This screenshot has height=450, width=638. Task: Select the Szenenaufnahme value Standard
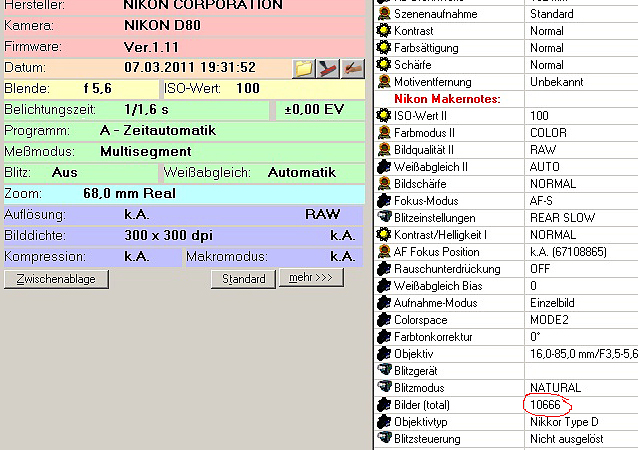click(x=552, y=14)
